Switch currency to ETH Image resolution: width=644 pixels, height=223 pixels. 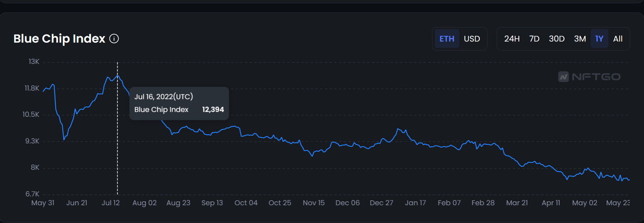tap(447, 39)
